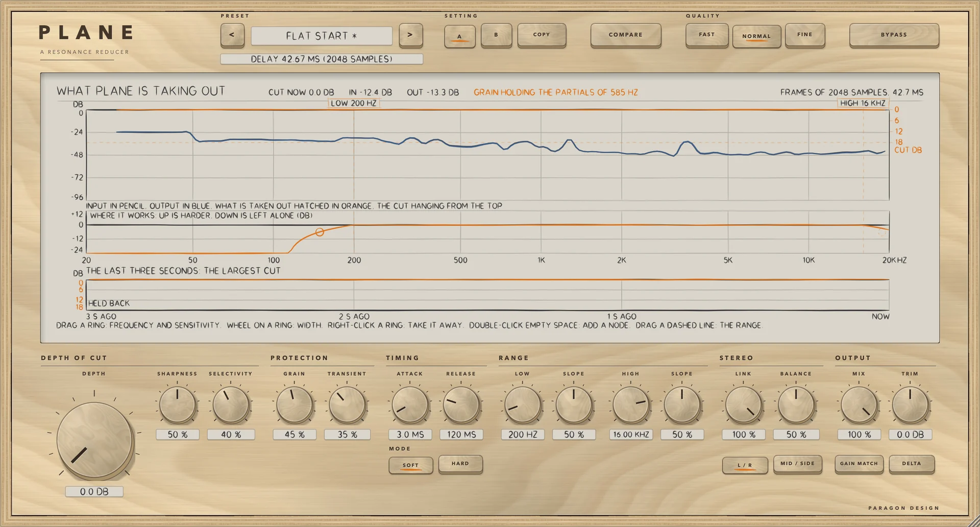
Task: Click the BALANCE knob
Action: coord(796,405)
